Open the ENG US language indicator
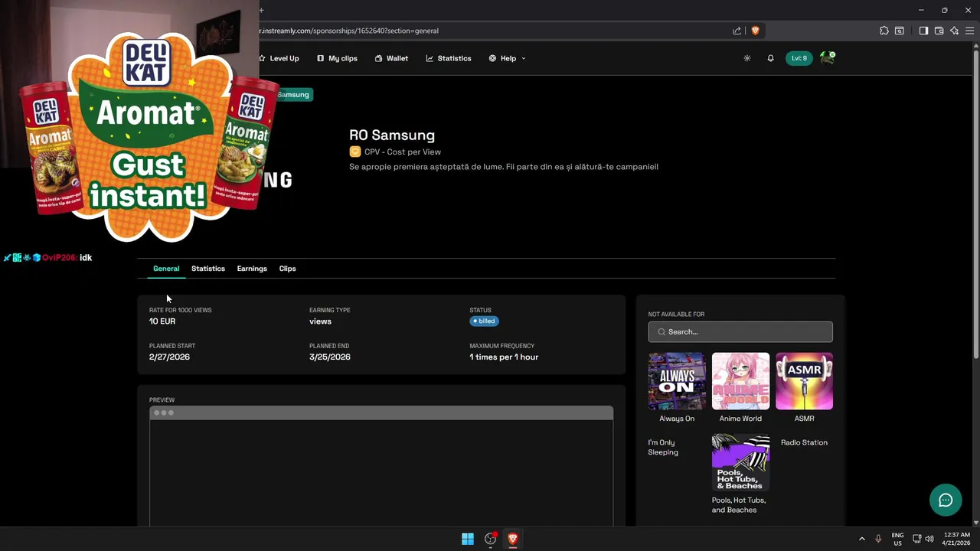Image resolution: width=980 pixels, height=551 pixels. coord(897,539)
